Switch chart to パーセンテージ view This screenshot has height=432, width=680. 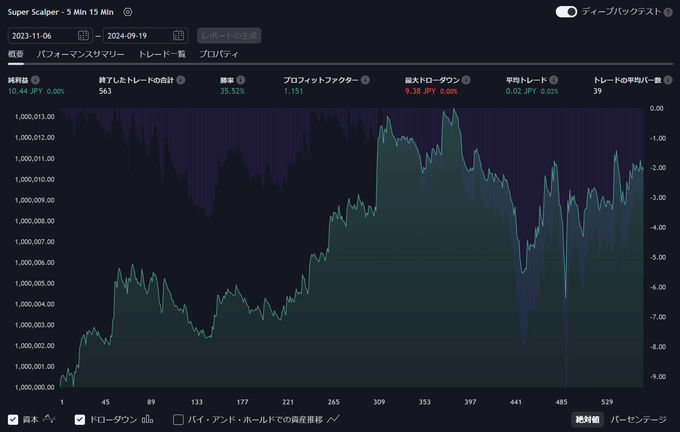641,419
